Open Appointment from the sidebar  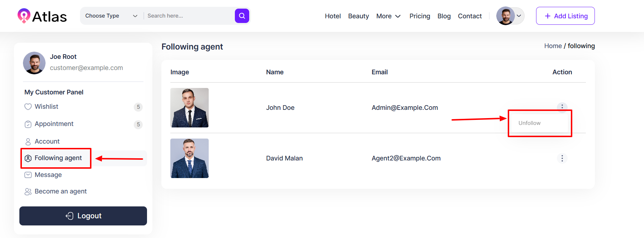[54, 124]
